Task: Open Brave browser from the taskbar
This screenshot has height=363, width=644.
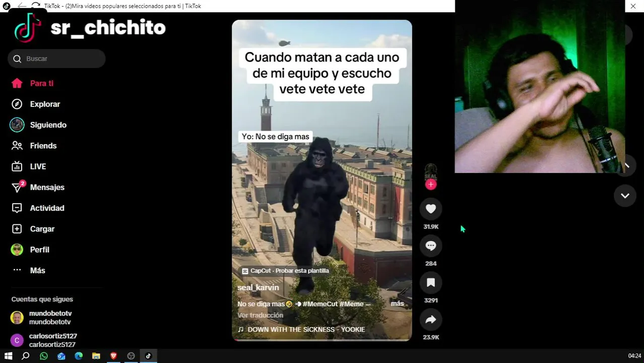Action: pos(113,356)
